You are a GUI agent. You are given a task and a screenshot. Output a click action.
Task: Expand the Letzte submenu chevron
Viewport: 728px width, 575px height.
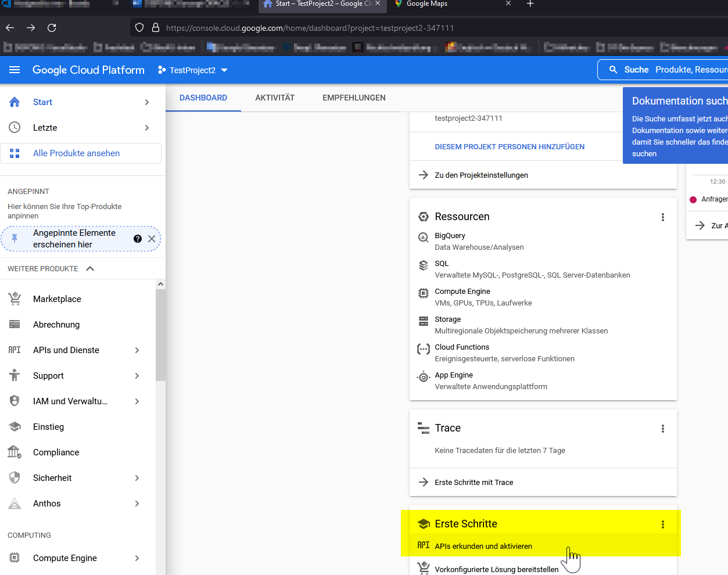147,128
